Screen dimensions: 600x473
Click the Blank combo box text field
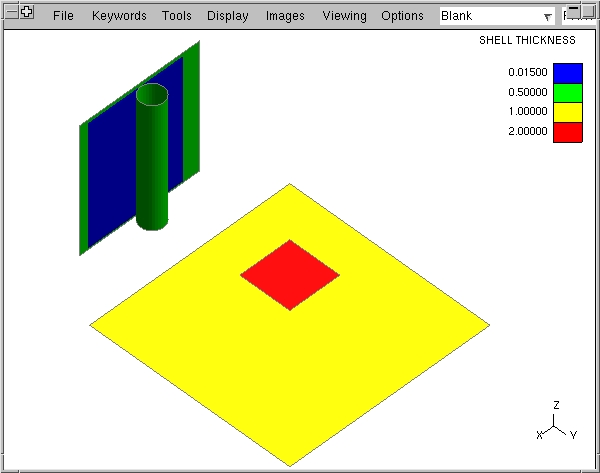tap(488, 16)
